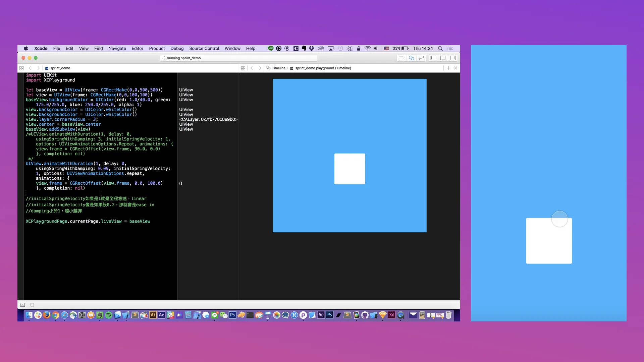The image size is (644, 362).
Task: Open the Version editor arrows icon
Action: coord(421,58)
